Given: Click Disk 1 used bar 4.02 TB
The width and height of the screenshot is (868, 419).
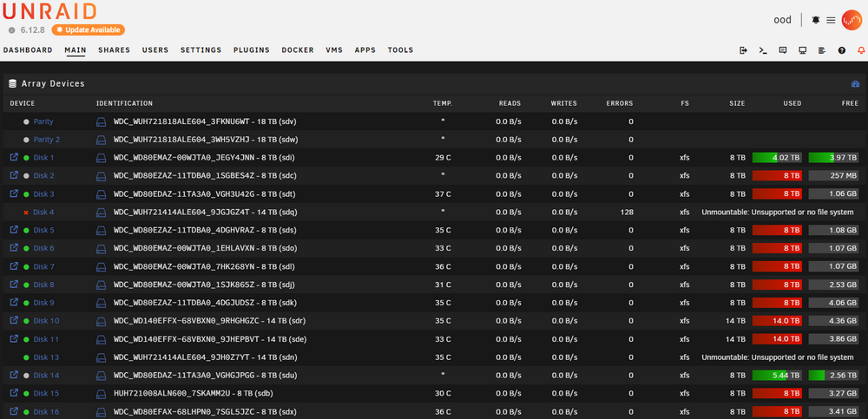Looking at the screenshot, I should pos(777,158).
